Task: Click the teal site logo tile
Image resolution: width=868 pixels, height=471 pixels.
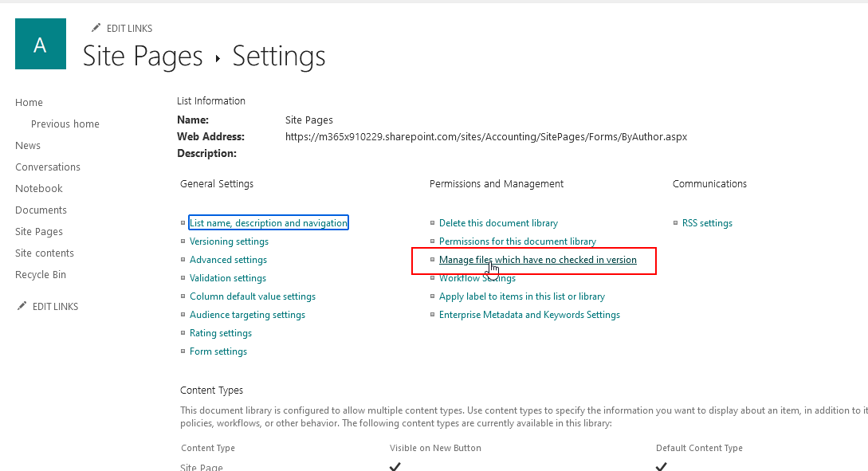Action: (40, 44)
